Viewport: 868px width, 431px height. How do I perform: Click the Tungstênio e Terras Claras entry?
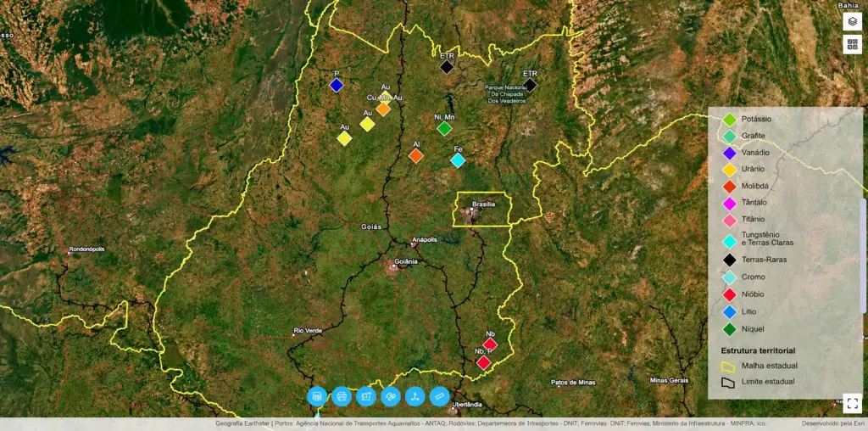[768, 238]
